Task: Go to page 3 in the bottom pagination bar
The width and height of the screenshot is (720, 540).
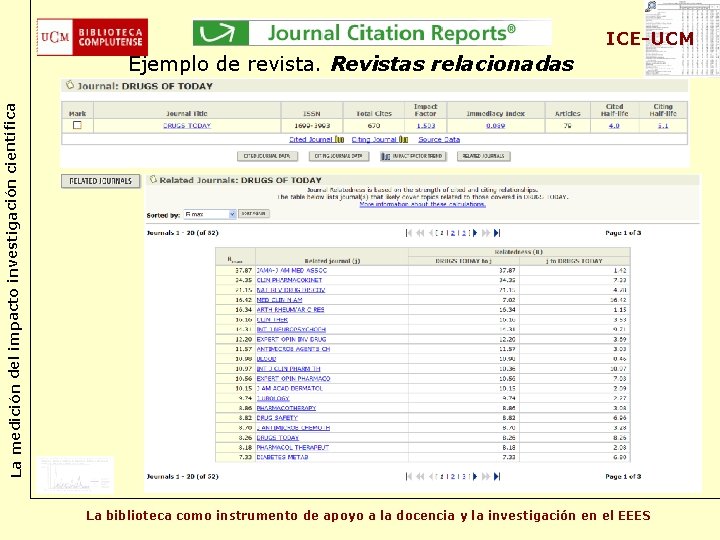Action: (464, 477)
